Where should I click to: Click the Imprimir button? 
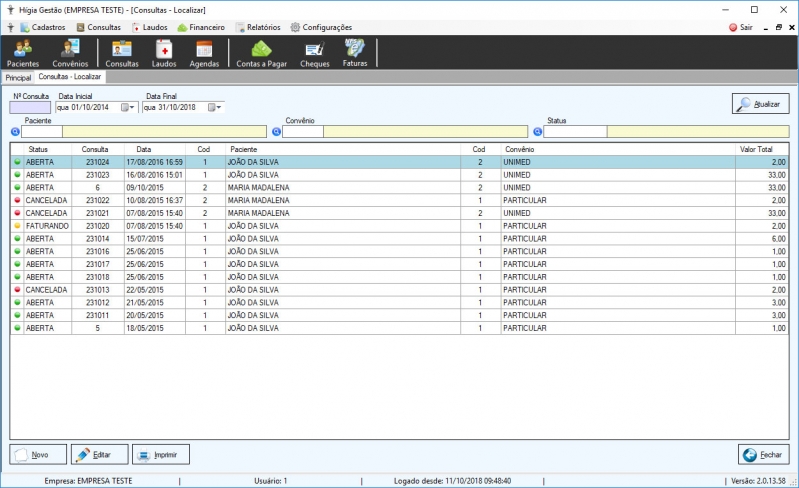pyautogui.click(x=161, y=454)
